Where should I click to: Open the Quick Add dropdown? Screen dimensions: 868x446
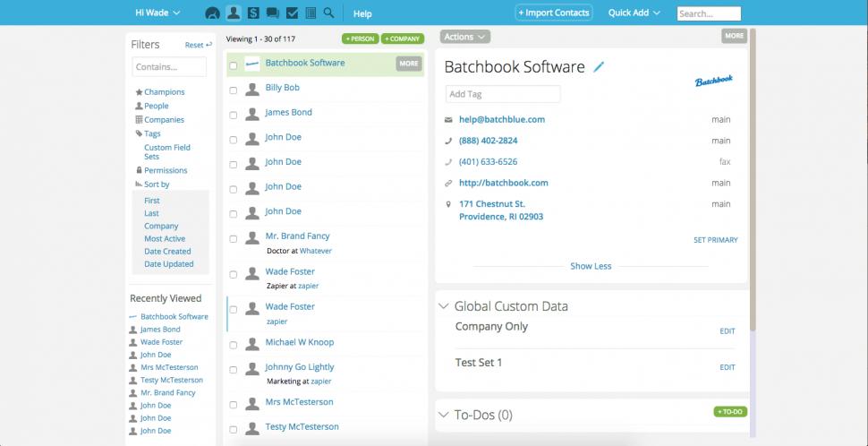634,13
